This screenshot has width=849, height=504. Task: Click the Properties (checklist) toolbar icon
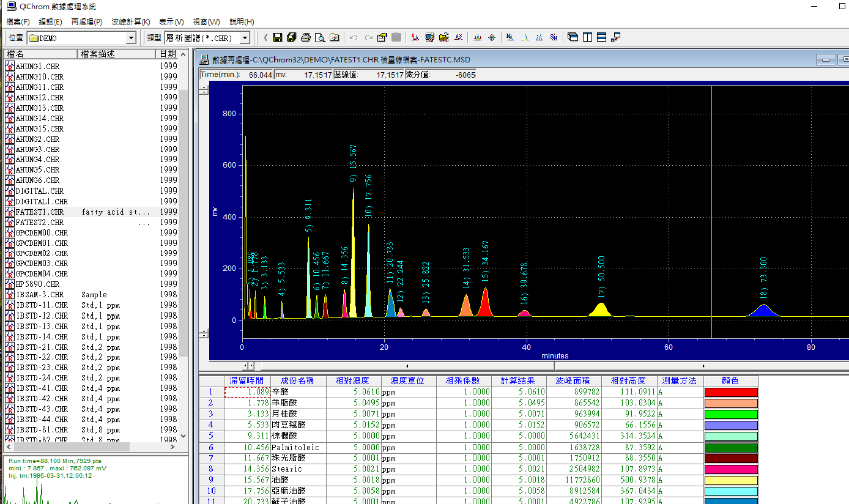(382, 38)
